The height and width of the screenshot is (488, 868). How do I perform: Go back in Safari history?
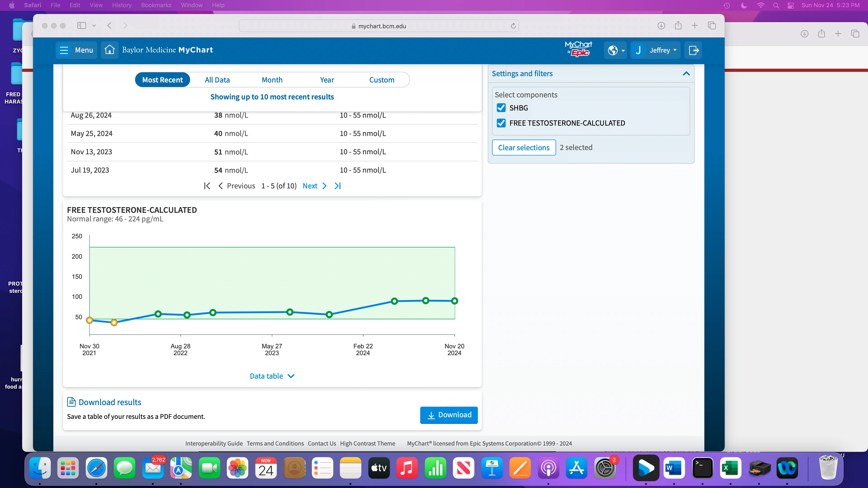pyautogui.click(x=109, y=26)
